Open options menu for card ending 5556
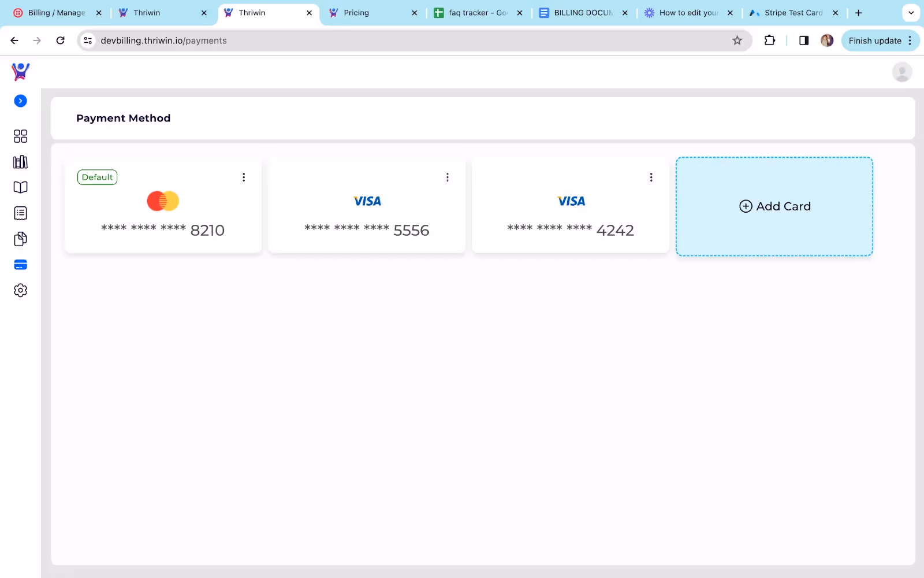Image resolution: width=924 pixels, height=578 pixels. 448,177
